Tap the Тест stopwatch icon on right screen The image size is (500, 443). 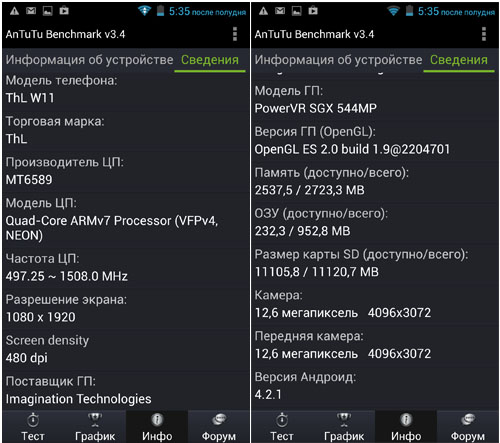(x=282, y=420)
